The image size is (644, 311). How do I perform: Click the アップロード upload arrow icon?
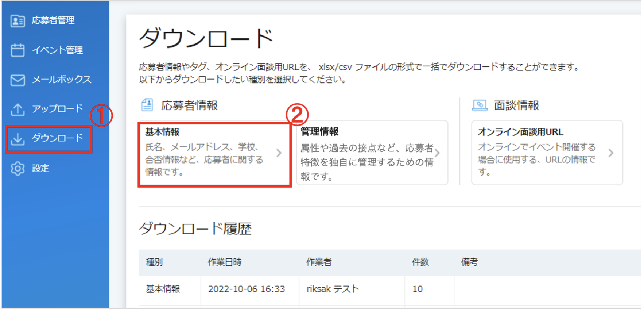(x=18, y=109)
